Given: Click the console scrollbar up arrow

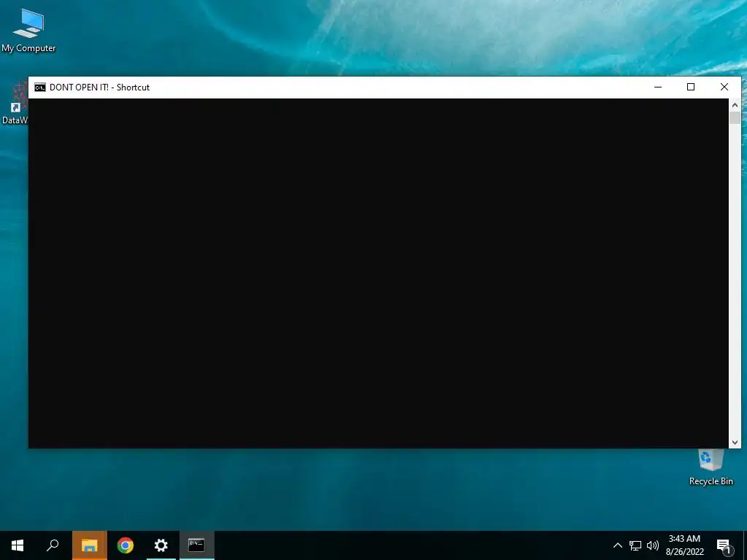Looking at the screenshot, I should [x=735, y=105].
